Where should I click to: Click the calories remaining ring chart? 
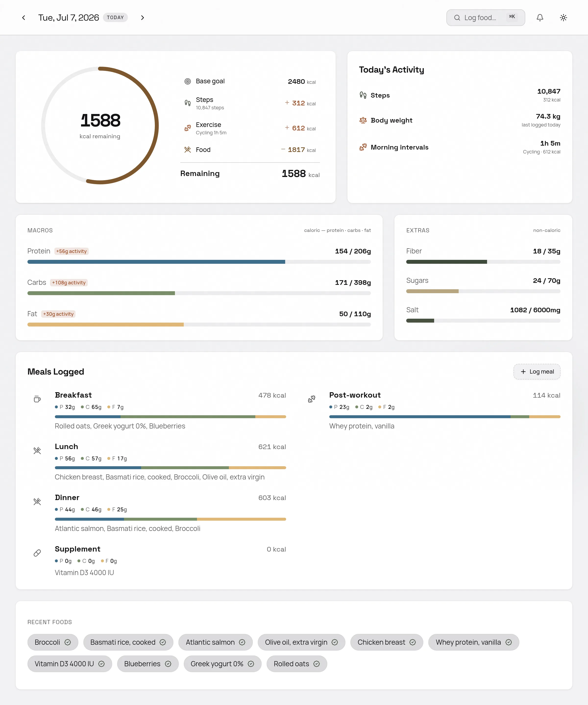click(100, 126)
